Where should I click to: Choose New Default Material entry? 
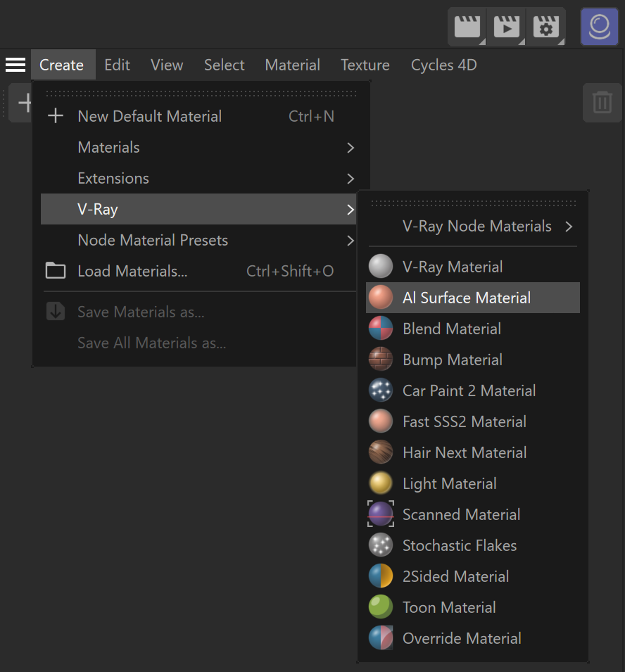coord(200,116)
